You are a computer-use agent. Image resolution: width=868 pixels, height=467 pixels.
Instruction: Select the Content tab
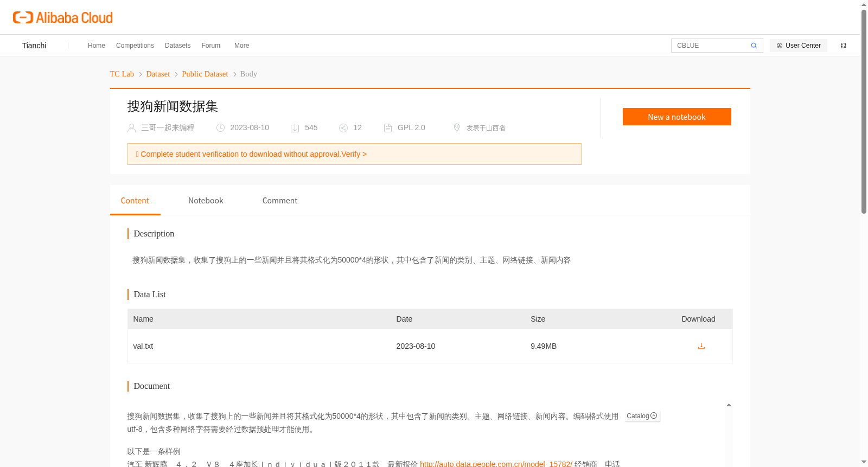[135, 201]
